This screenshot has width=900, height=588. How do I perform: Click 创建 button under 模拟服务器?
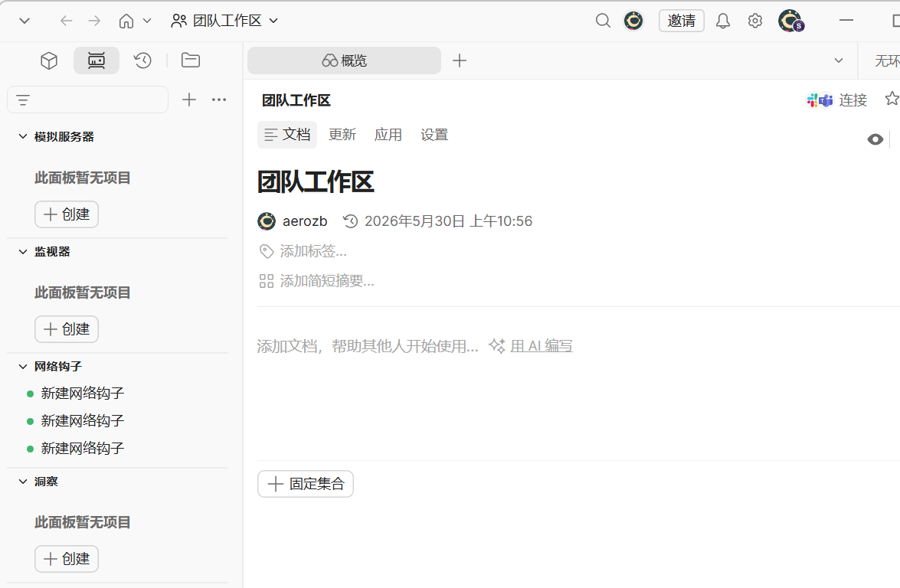pyautogui.click(x=67, y=214)
